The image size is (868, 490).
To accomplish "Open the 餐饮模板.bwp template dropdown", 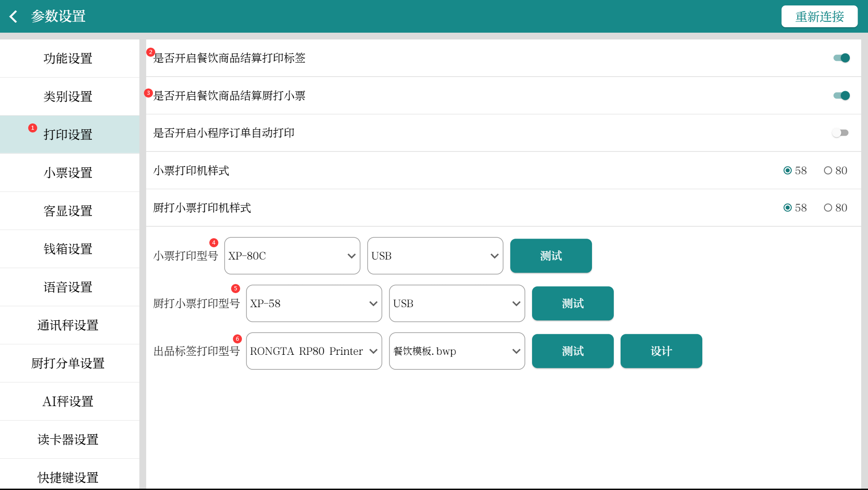I will click(x=457, y=351).
